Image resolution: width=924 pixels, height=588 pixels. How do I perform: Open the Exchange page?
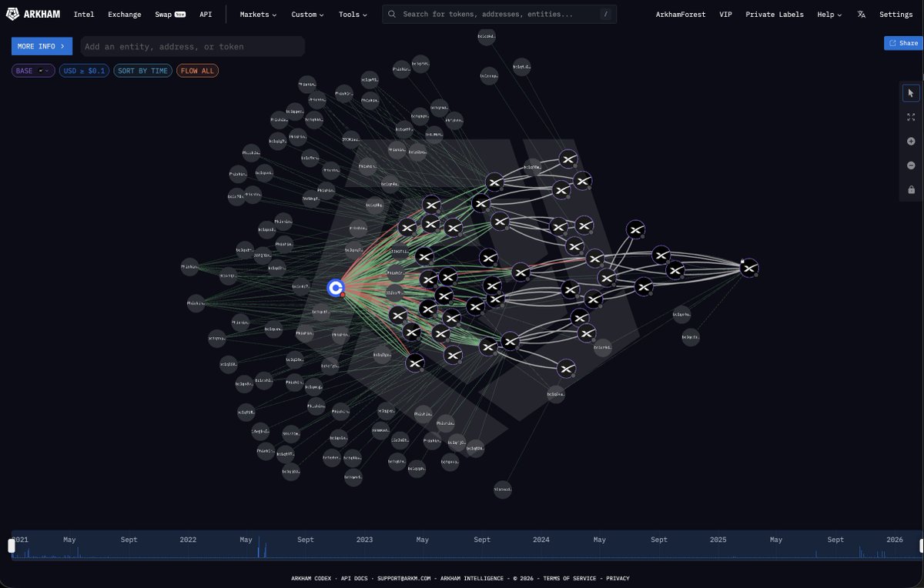[125, 15]
